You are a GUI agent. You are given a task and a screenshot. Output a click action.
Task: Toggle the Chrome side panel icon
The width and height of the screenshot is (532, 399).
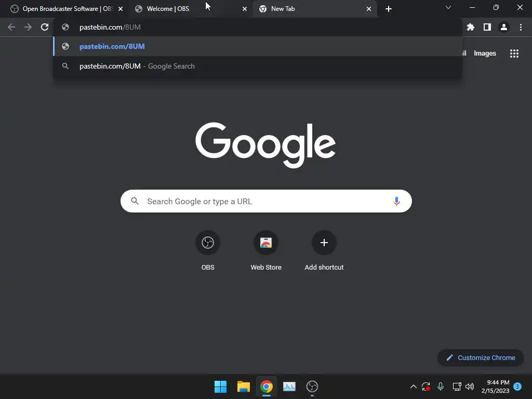pos(487,27)
